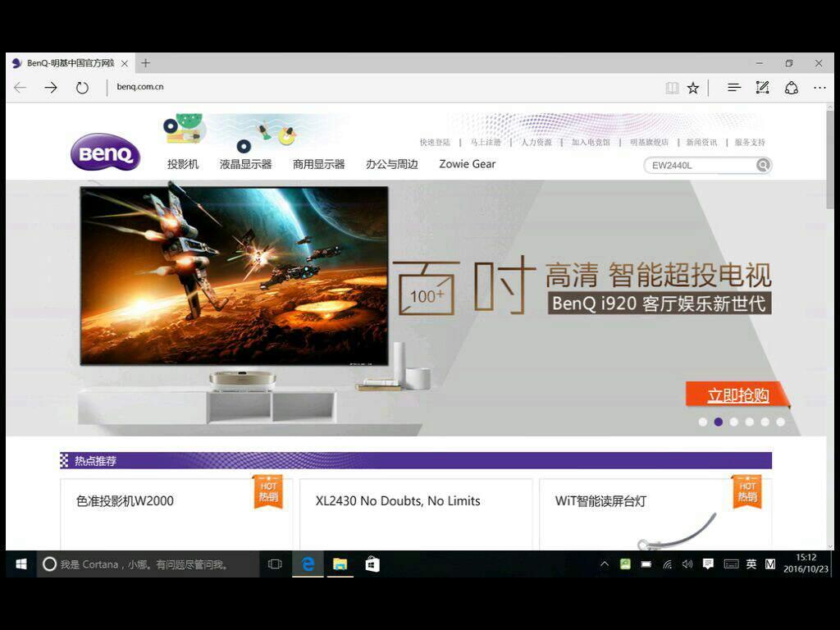The height and width of the screenshot is (630, 840).
Task: Open the Edge Share icon
Action: coord(792,88)
